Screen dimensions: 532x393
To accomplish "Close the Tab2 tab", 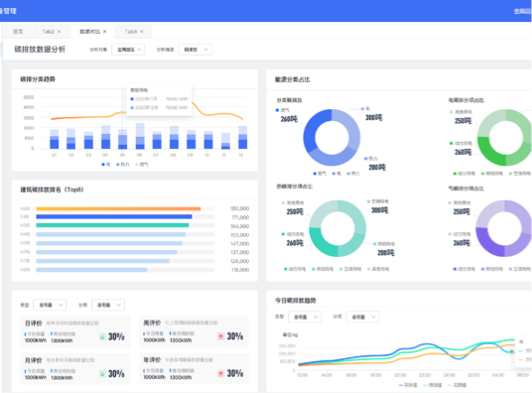I will [x=59, y=32].
